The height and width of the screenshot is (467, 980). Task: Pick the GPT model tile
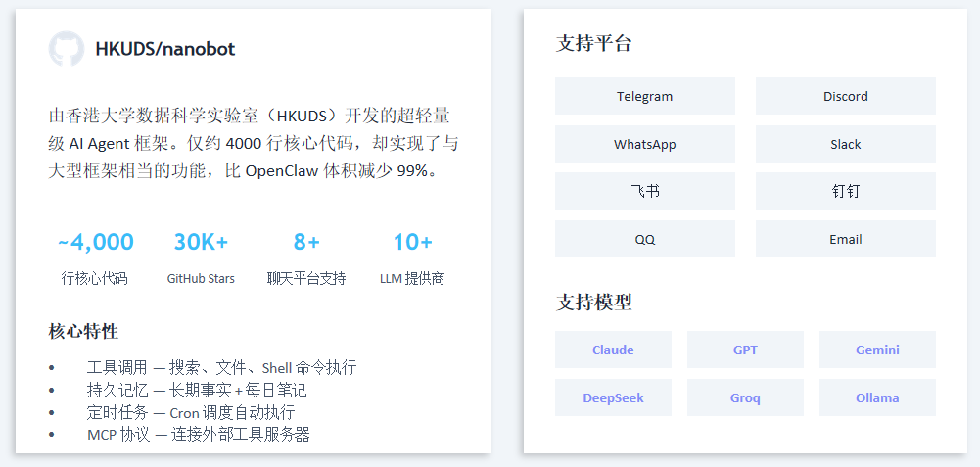[746, 350]
